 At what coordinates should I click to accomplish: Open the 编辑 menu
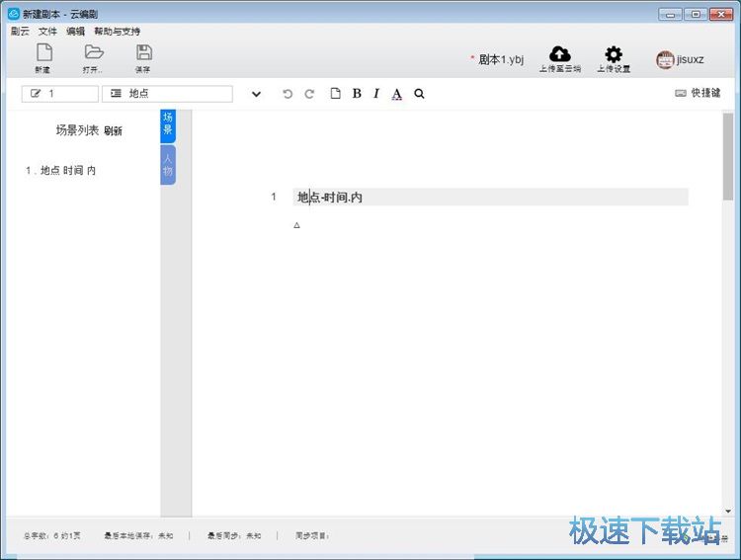(x=76, y=32)
